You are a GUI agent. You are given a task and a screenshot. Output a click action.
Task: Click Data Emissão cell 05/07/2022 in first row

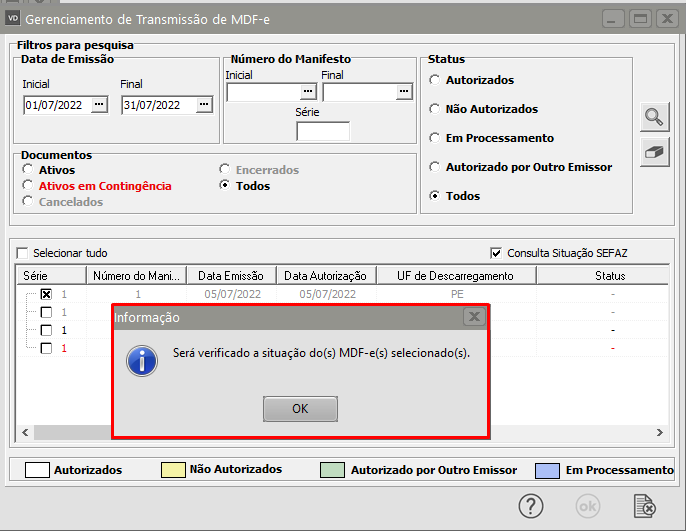(x=232, y=294)
